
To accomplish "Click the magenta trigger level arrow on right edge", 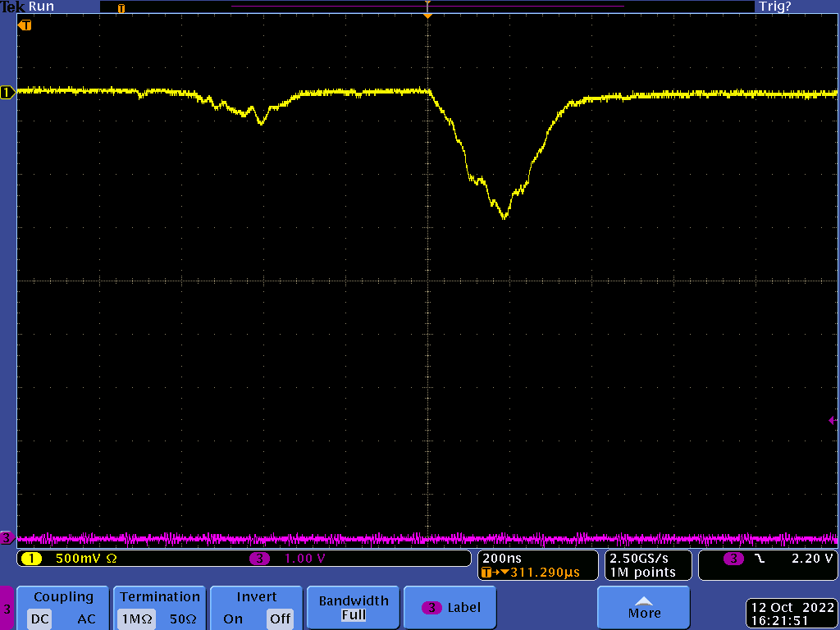I will (x=833, y=421).
